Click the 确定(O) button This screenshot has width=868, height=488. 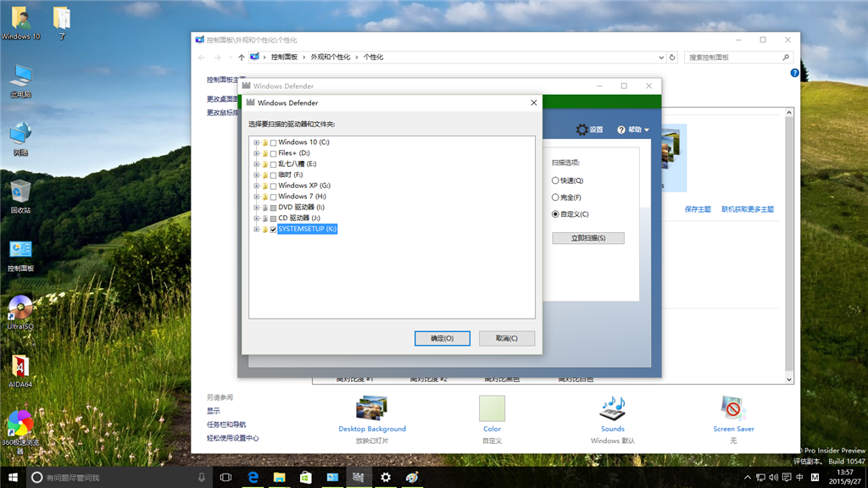pyautogui.click(x=442, y=338)
